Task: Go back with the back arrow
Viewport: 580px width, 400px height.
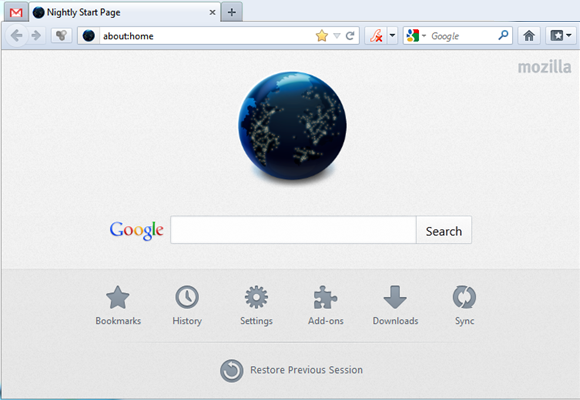Action: [17, 36]
